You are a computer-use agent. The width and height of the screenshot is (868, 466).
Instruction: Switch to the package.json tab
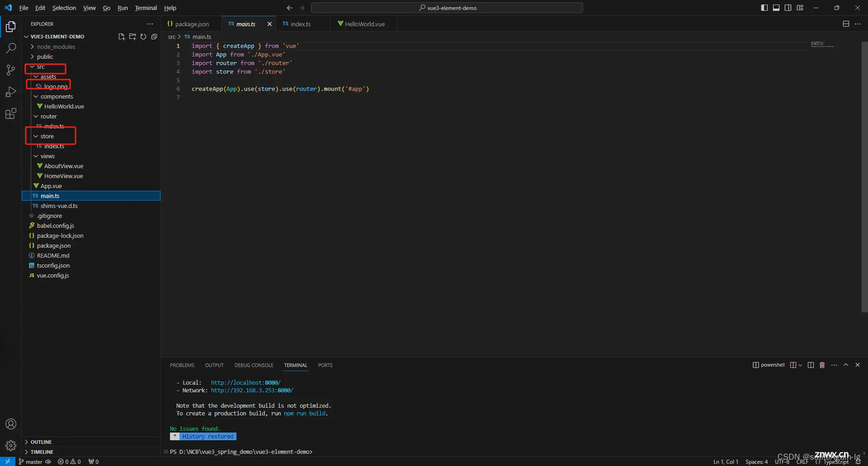tap(191, 24)
